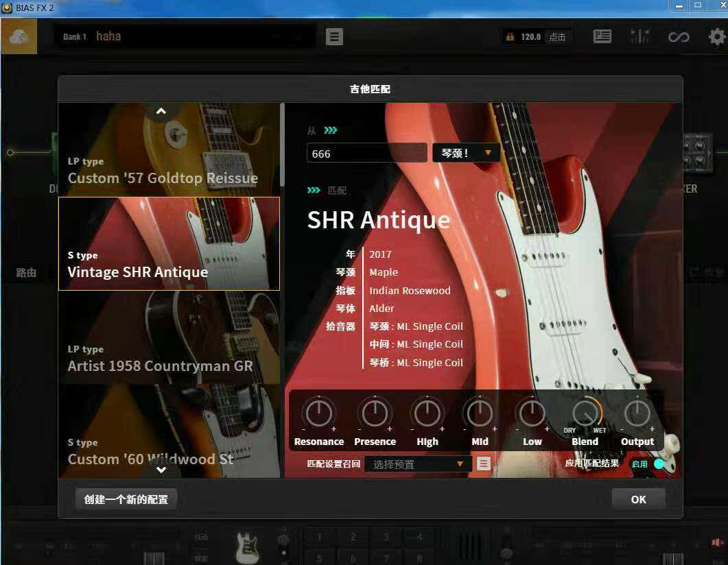Move up in the guitar list
This screenshot has height=565, width=728.
pos(161,111)
